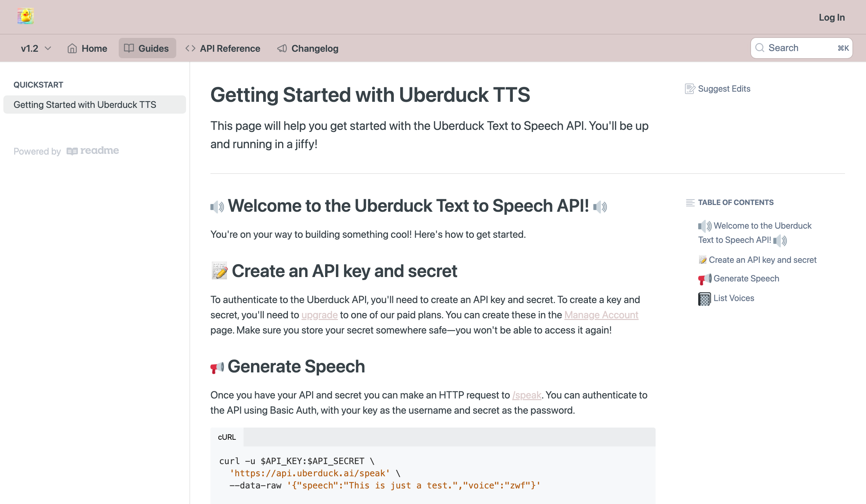Image resolution: width=866 pixels, height=504 pixels.
Task: Click the readme book logo icon
Action: tap(72, 151)
